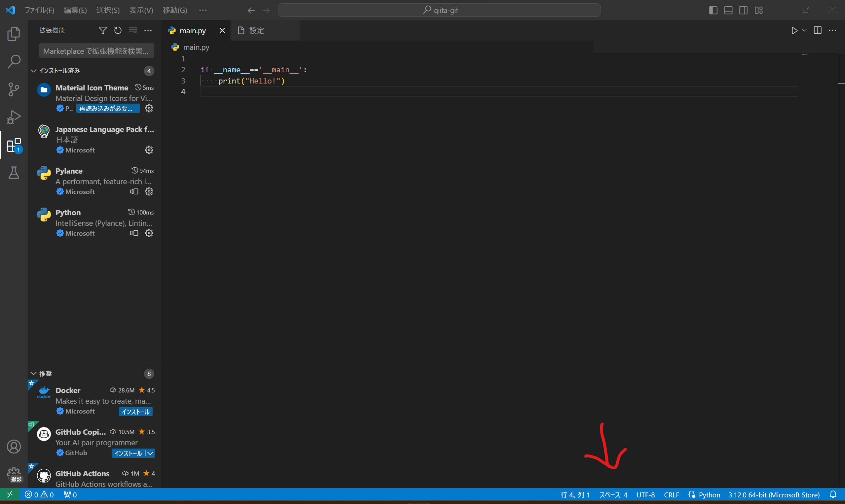Install the Docker extension

coord(135,412)
